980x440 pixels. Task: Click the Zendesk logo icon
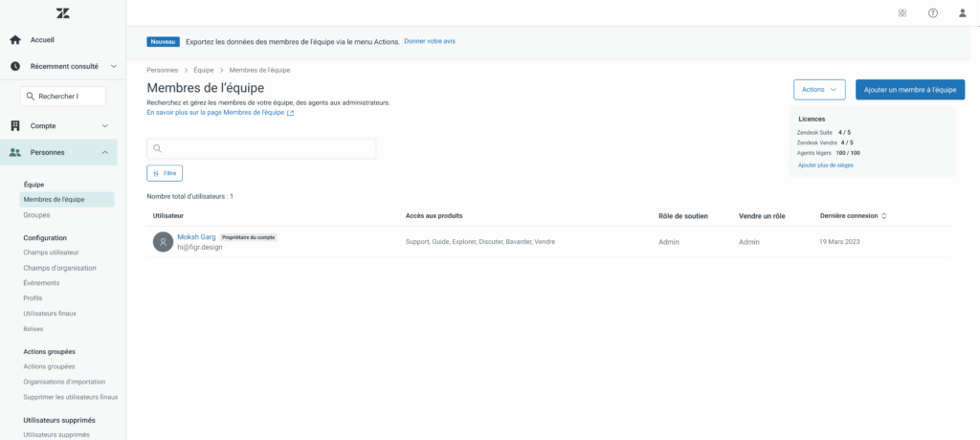tap(62, 13)
